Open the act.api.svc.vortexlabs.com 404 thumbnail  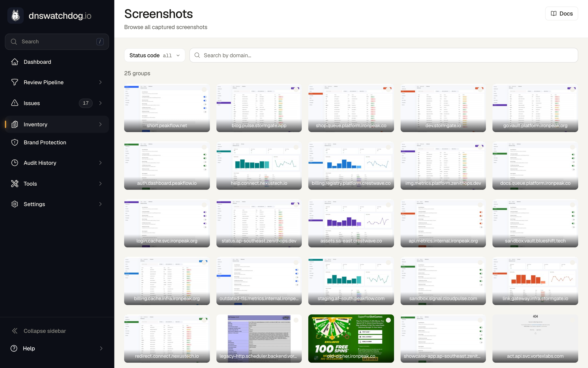(535, 338)
